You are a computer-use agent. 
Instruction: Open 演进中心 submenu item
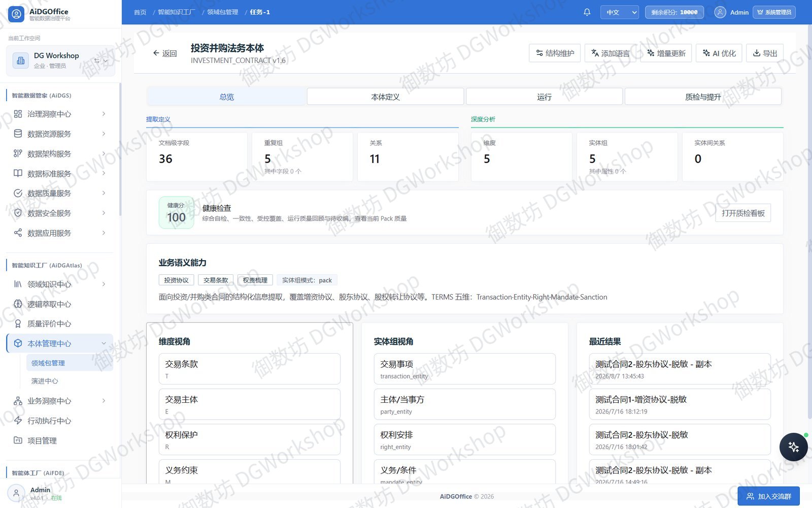click(x=45, y=380)
